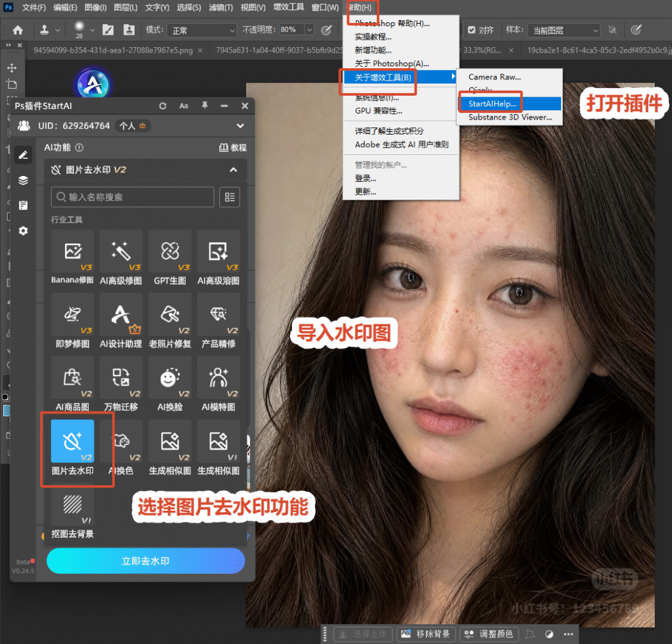Open the 模式 blend mode dropdown
Viewport: 672px width, 644px height.
[x=201, y=30]
